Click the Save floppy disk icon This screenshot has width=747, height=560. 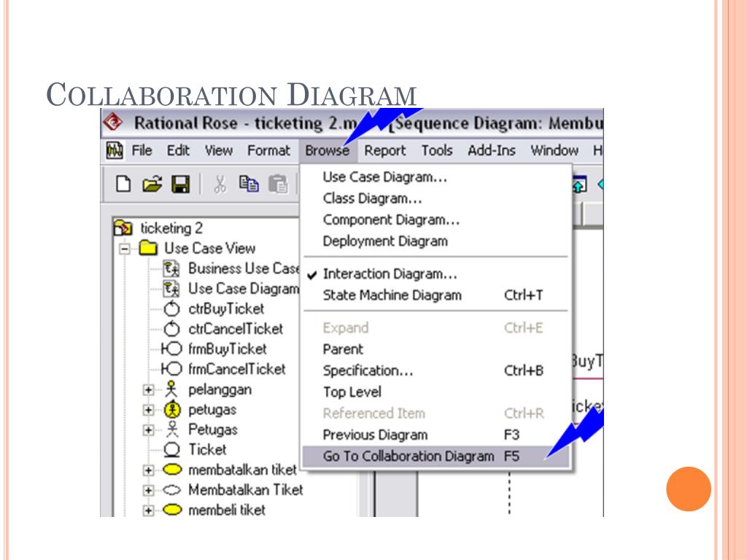point(181,184)
